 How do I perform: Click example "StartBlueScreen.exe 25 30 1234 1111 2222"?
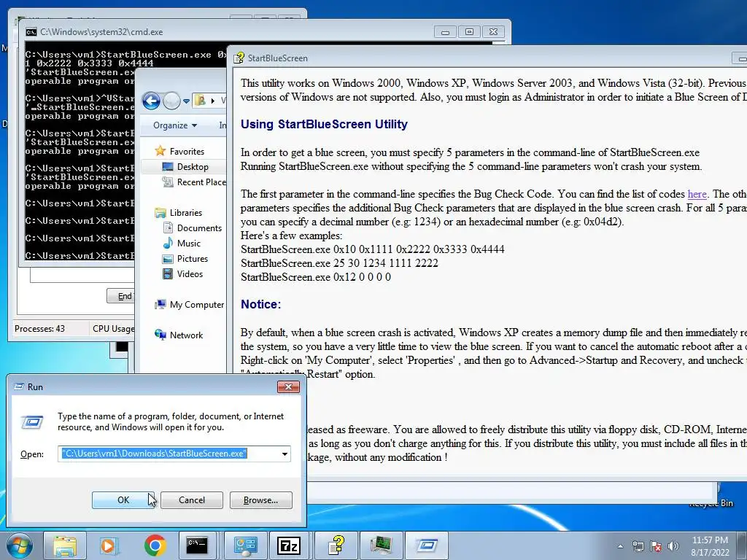pyautogui.click(x=339, y=263)
